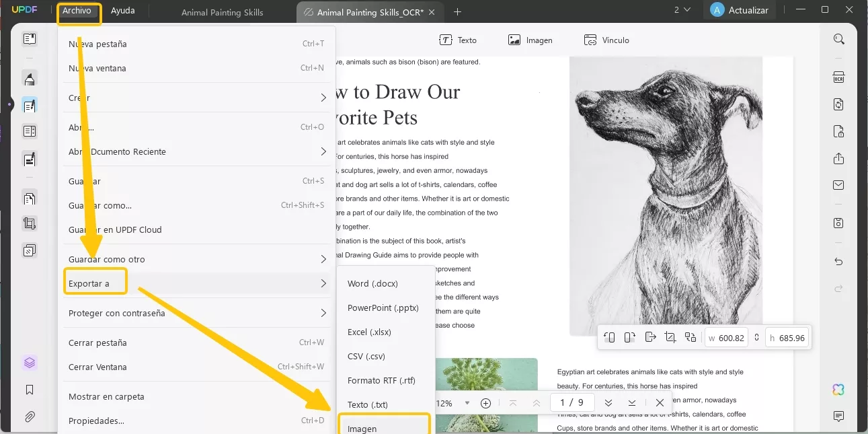The image size is (868, 434).
Task: Open the UPDF AI assistant icon
Action: [838, 390]
